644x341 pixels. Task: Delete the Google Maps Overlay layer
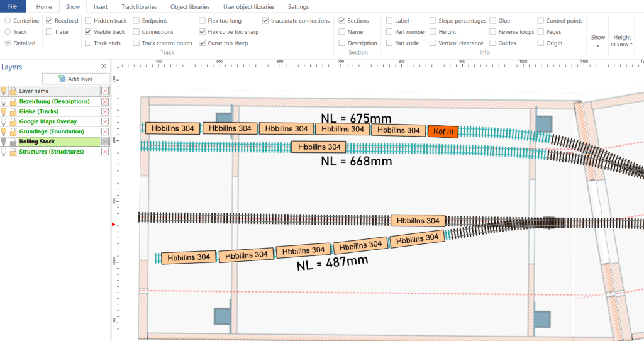105,121
